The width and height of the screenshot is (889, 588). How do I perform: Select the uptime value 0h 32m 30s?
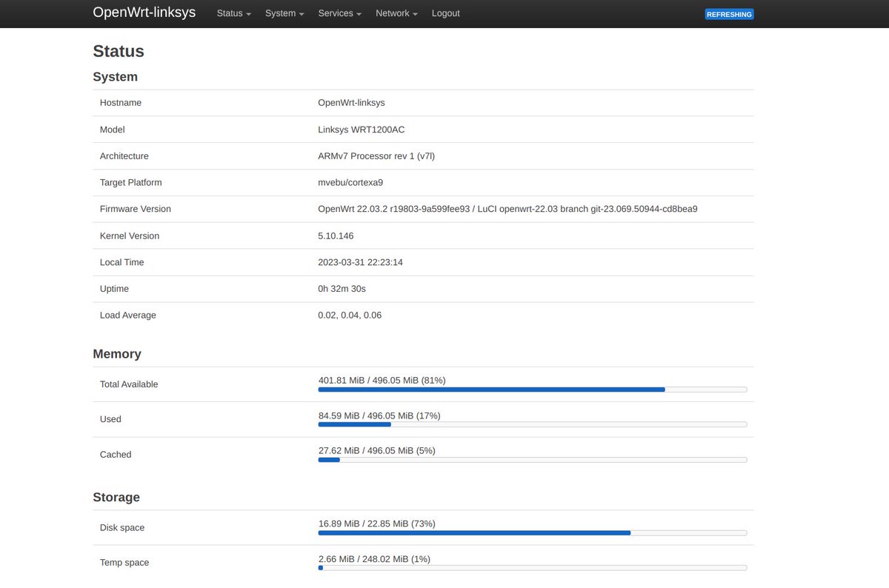click(x=342, y=289)
